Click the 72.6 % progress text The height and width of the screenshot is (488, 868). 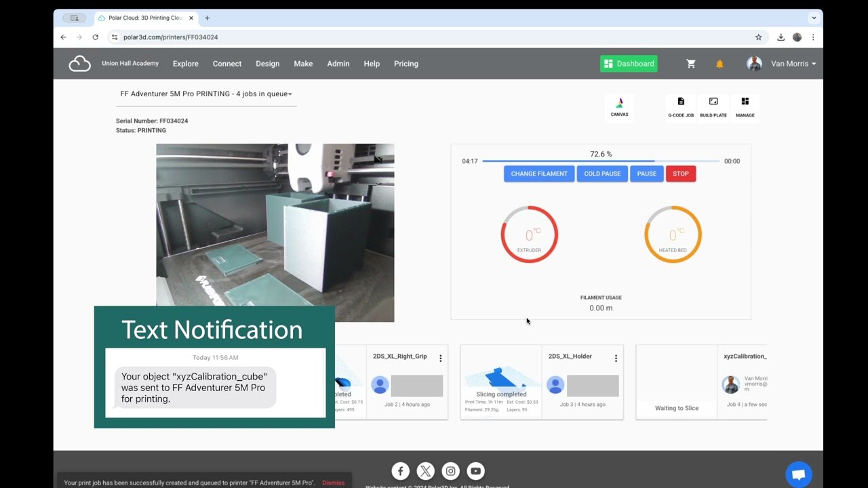601,155
